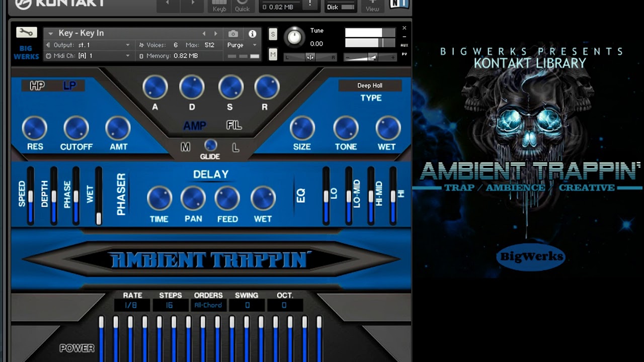
Task: Adjust the EQ LO slider
Action: click(326, 196)
